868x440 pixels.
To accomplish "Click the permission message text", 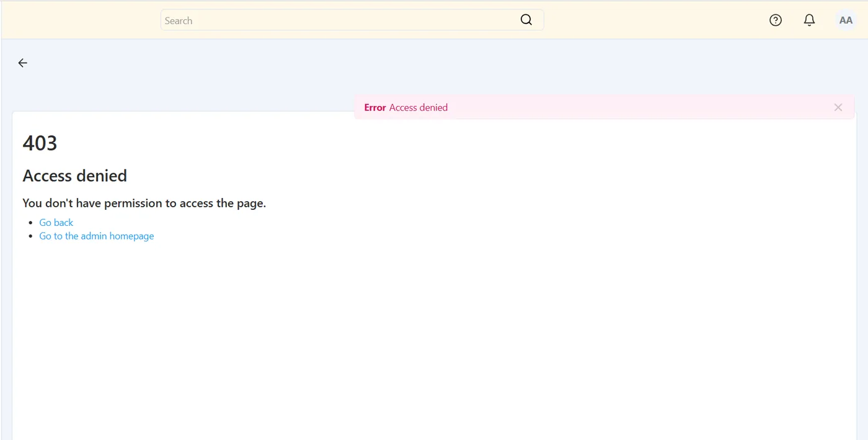I will point(144,203).
